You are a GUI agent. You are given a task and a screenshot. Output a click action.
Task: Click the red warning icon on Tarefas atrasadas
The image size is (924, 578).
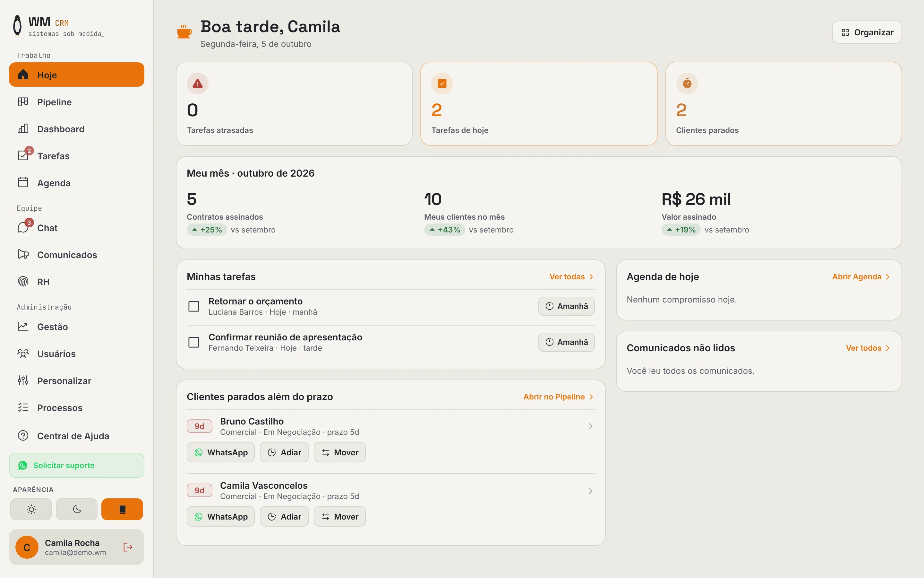(x=197, y=83)
